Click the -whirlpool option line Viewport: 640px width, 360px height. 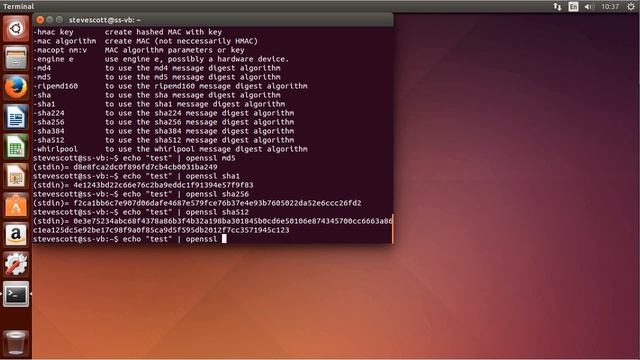point(170,149)
